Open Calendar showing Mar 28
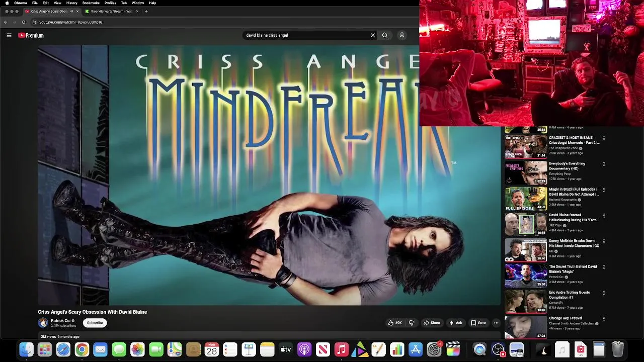 pyautogui.click(x=212, y=349)
